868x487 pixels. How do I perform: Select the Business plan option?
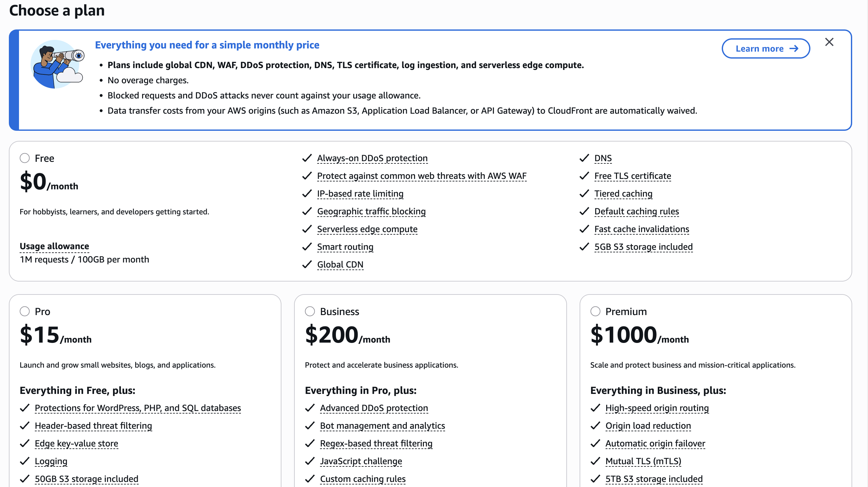tap(310, 311)
